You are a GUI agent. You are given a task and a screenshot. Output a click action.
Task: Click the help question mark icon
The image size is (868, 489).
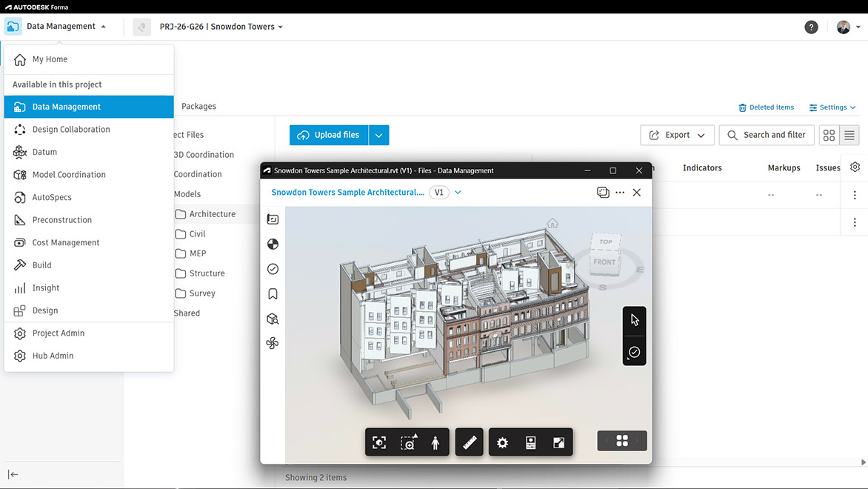click(x=811, y=27)
